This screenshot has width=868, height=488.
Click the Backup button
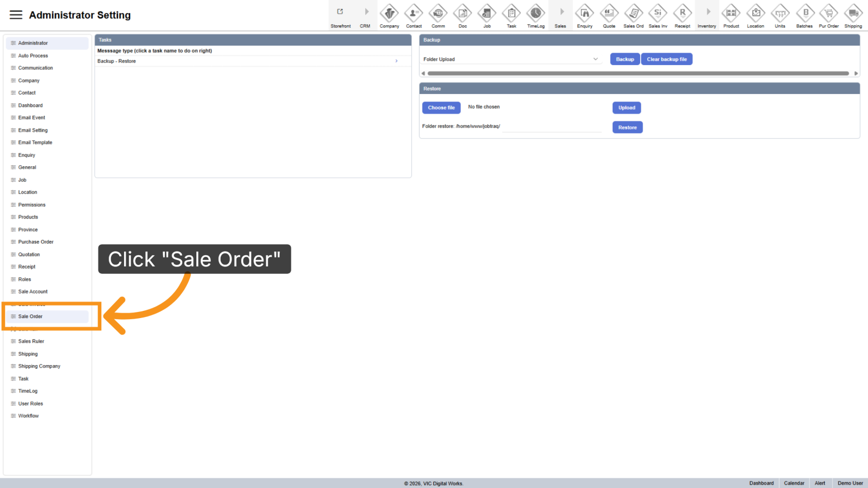625,59
